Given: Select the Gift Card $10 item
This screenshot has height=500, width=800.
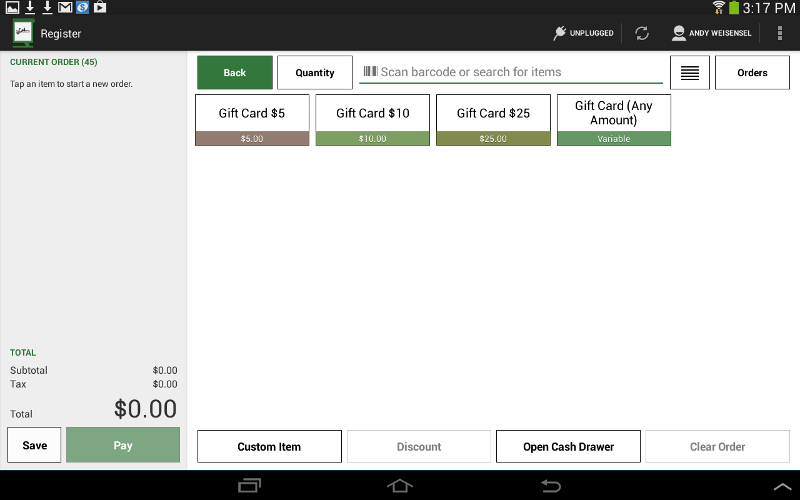Looking at the screenshot, I should (373, 120).
